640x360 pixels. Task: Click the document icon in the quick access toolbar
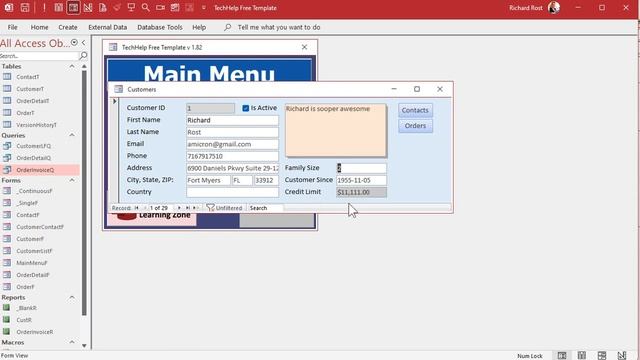pyautogui.click(x=102, y=7)
